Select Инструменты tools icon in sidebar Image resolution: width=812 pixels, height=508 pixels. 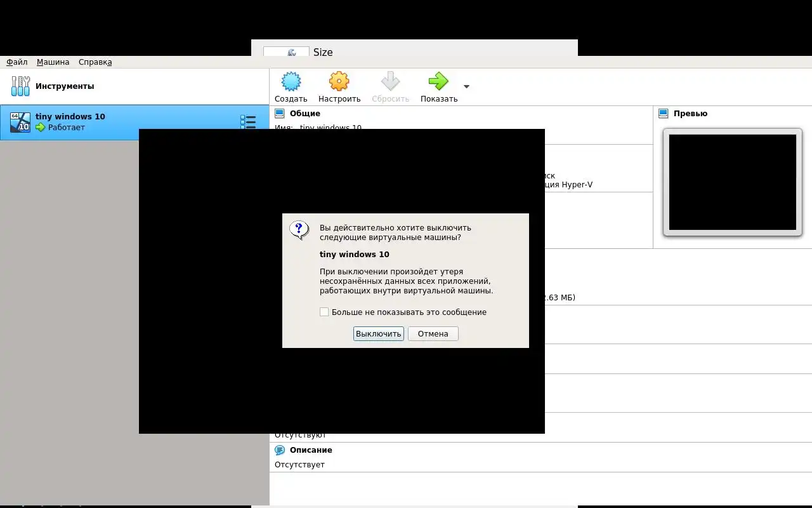pos(20,86)
